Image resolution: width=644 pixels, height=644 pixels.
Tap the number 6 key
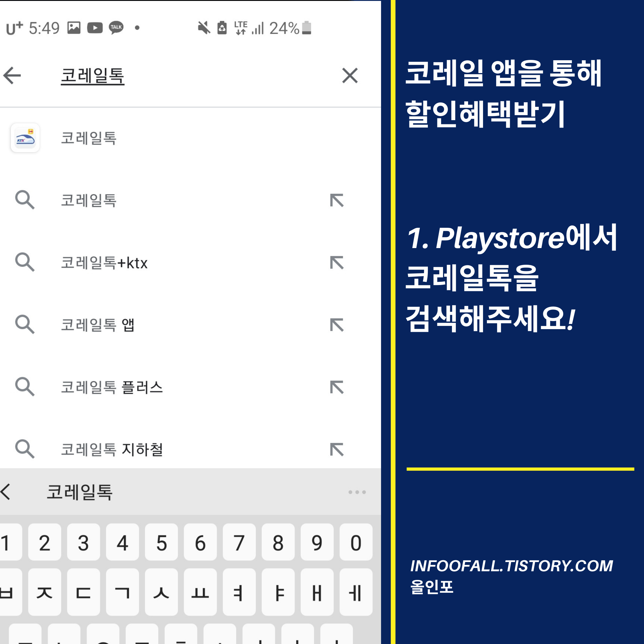(x=200, y=542)
